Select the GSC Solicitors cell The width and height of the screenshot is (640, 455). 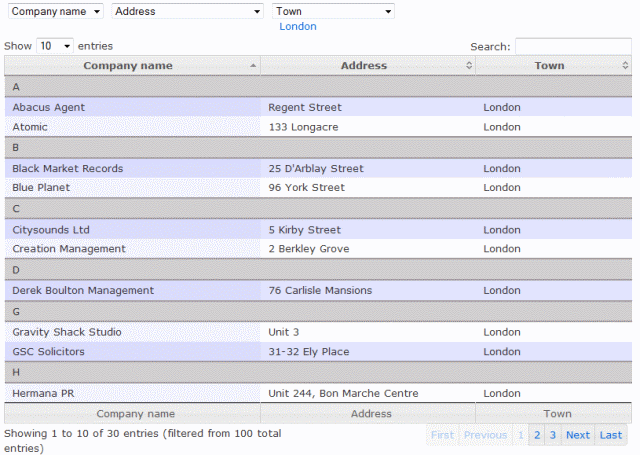(132, 352)
